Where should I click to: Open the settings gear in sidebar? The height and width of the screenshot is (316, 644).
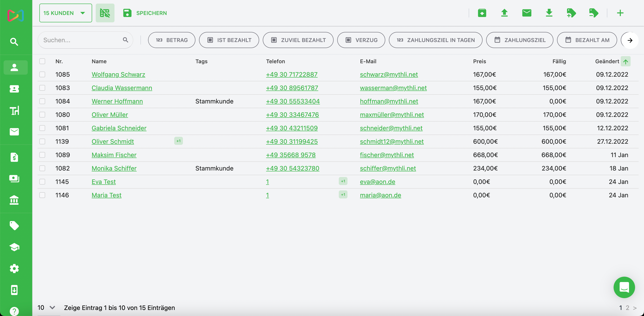[14, 269]
